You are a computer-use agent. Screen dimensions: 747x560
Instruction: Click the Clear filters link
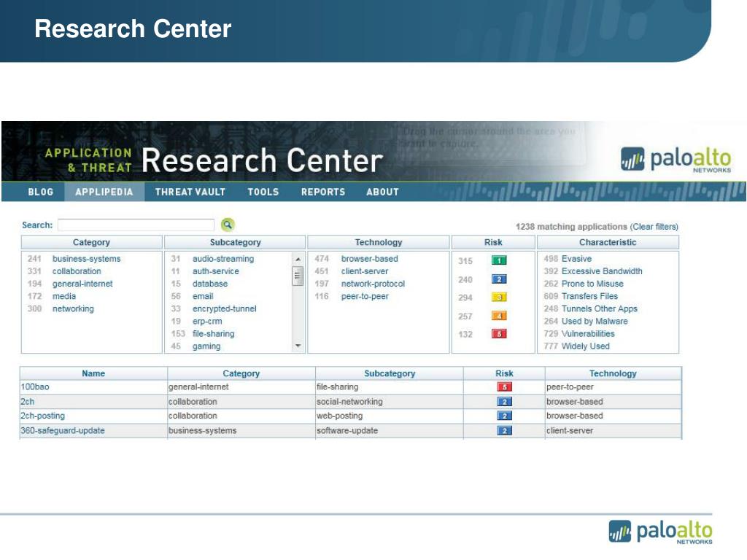654,227
